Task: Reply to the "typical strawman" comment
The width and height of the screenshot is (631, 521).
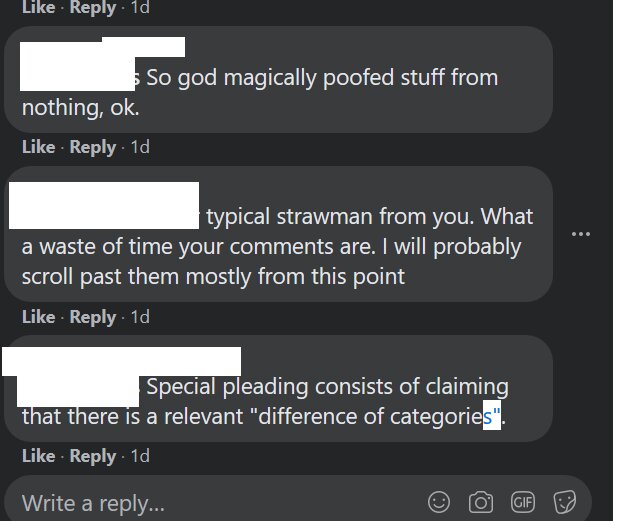Action: pos(93,318)
